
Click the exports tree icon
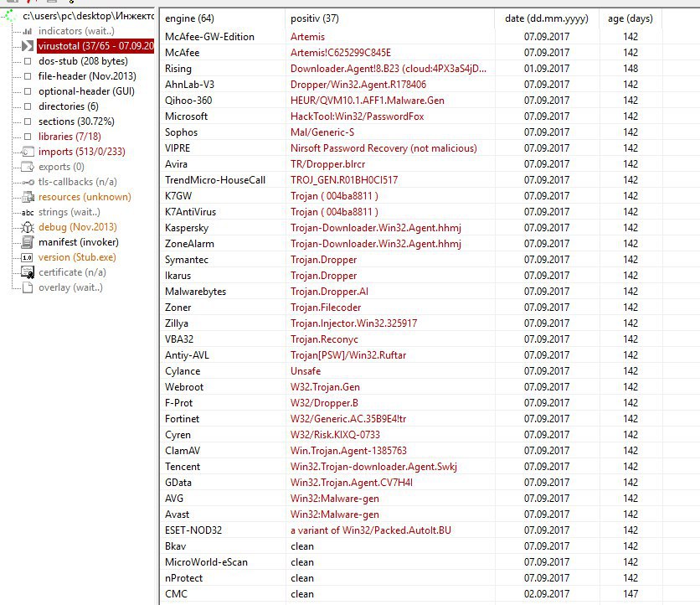click(28, 167)
